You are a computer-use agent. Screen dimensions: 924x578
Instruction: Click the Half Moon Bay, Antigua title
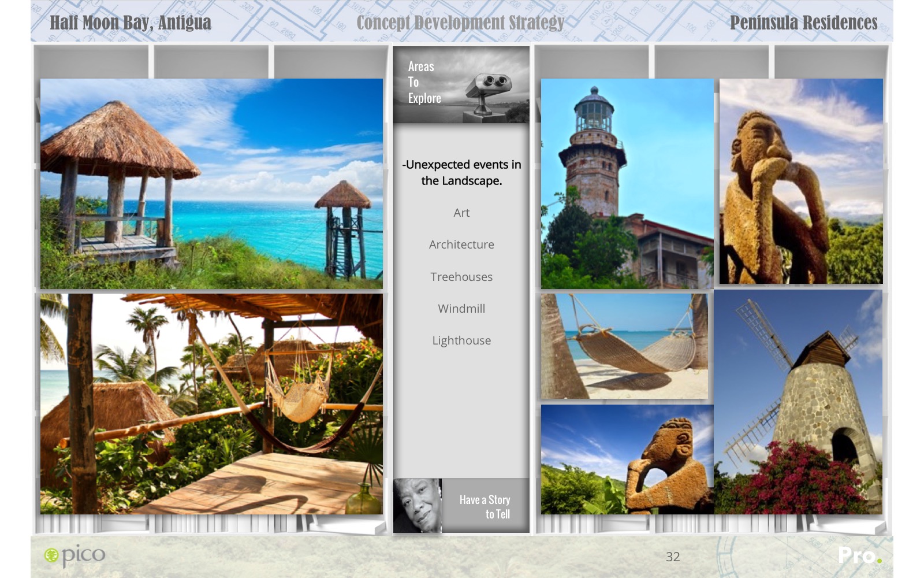131,23
